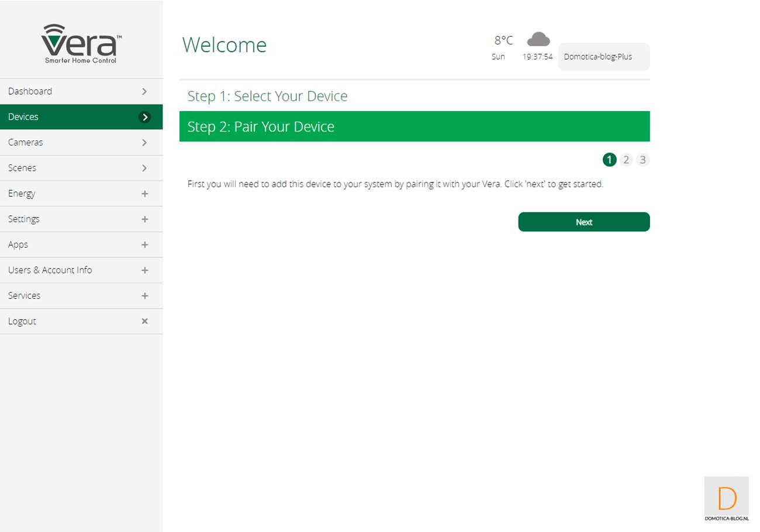Click the Cameras chevron arrow
Viewport: 760px width, 532px height.
pyautogui.click(x=145, y=143)
